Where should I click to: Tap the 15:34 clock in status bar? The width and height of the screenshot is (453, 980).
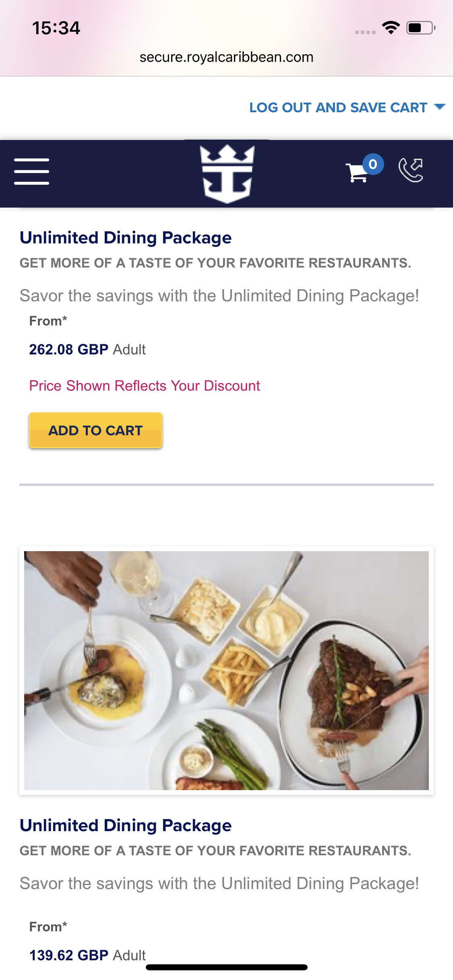pyautogui.click(x=56, y=28)
